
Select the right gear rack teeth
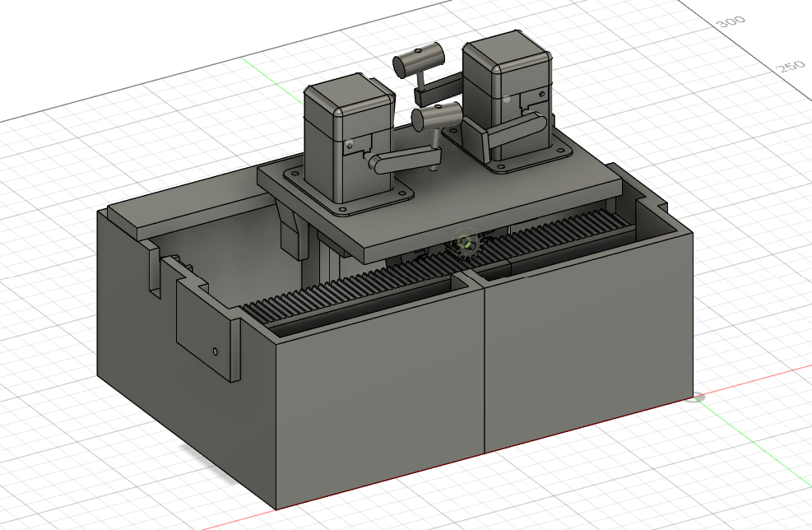(559, 229)
